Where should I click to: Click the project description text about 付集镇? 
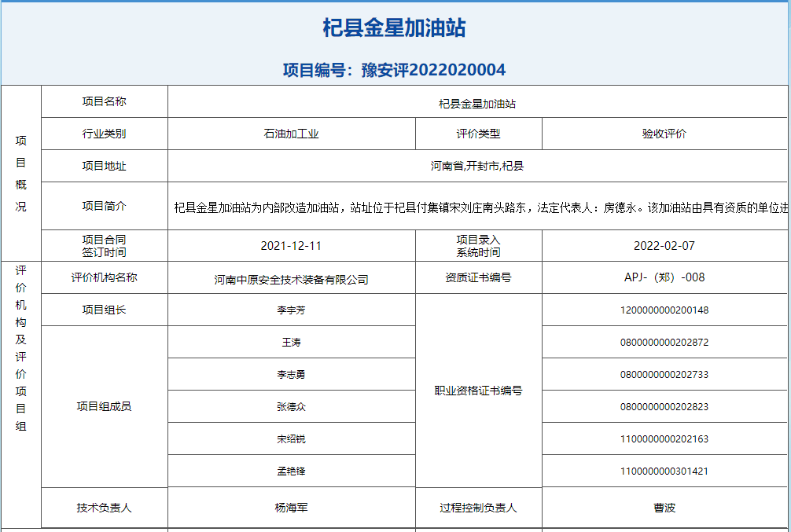(480, 207)
